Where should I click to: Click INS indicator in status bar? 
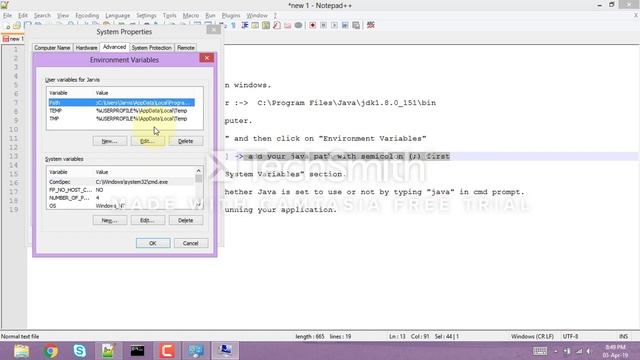pyautogui.click(x=623, y=336)
